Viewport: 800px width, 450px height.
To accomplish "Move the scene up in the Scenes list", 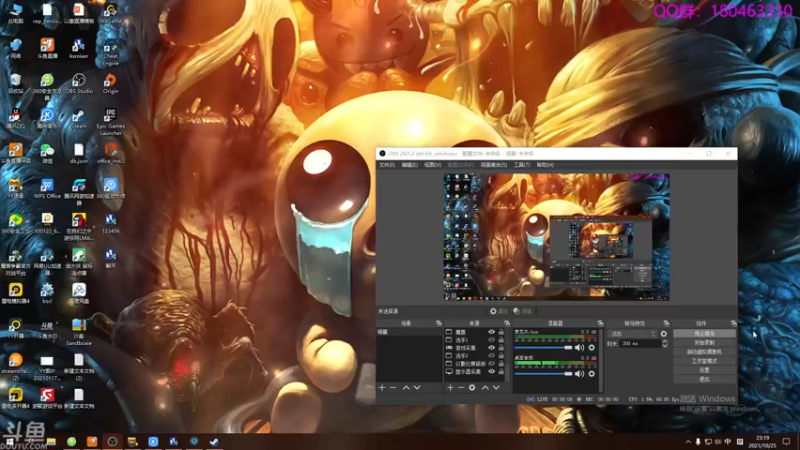I will point(406,388).
